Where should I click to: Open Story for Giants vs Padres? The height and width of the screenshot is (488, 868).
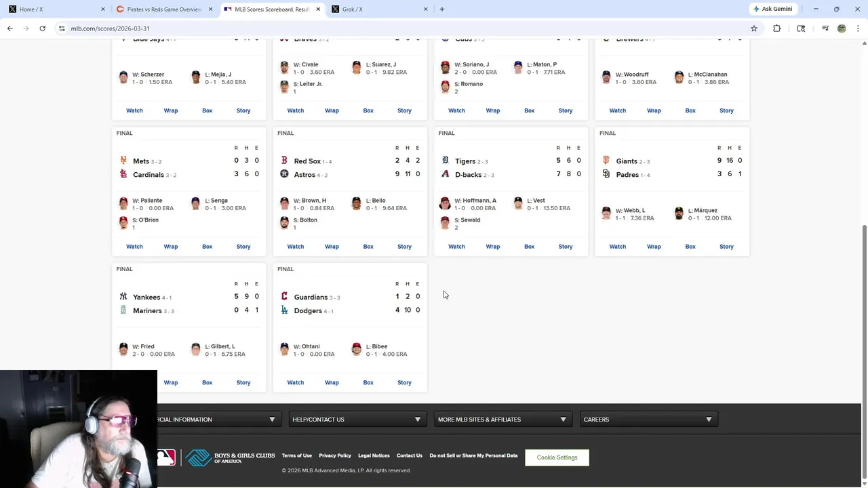(x=726, y=247)
